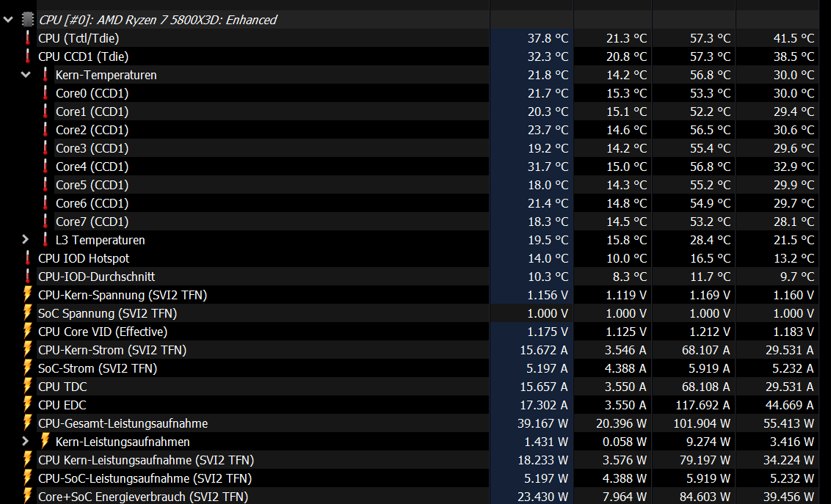Collapse the CPU [#0] AMD Ryzen group

8,20
